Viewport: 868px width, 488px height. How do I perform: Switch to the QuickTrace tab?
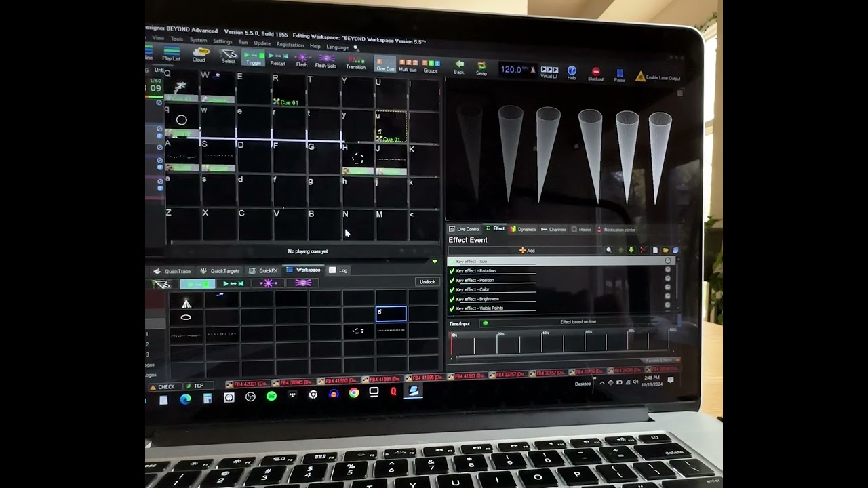pyautogui.click(x=172, y=271)
